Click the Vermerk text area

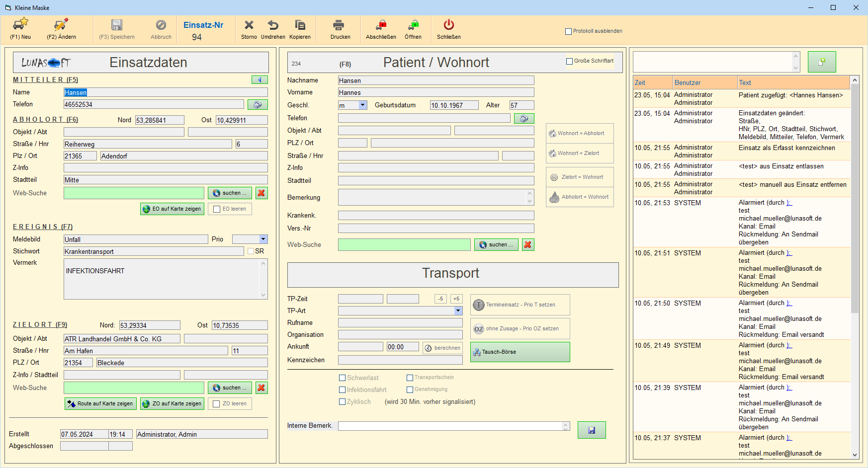[x=162, y=279]
